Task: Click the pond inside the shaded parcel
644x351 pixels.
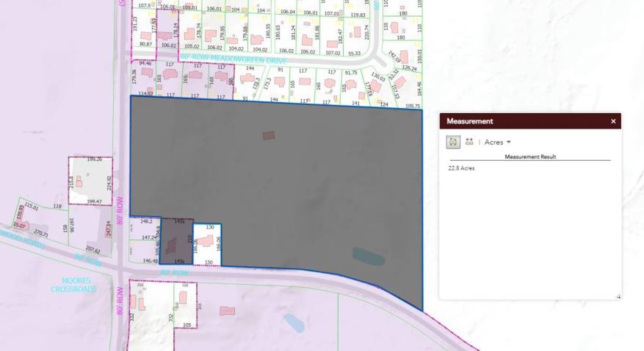Action: click(x=369, y=256)
